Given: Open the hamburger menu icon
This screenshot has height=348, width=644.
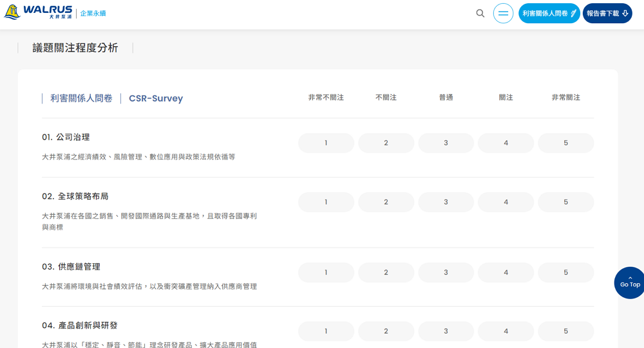Looking at the screenshot, I should tap(503, 14).
